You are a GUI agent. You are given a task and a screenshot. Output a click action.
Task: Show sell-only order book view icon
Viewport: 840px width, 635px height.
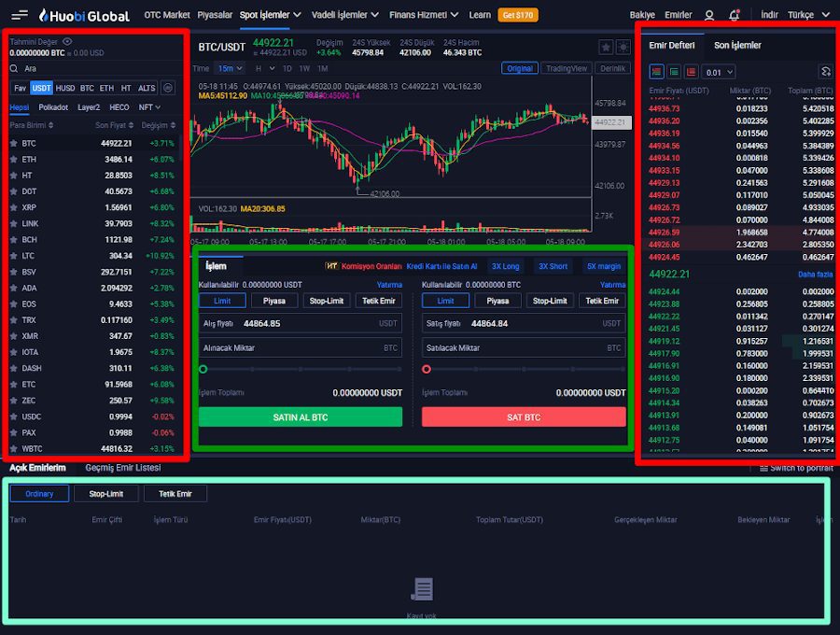click(691, 72)
